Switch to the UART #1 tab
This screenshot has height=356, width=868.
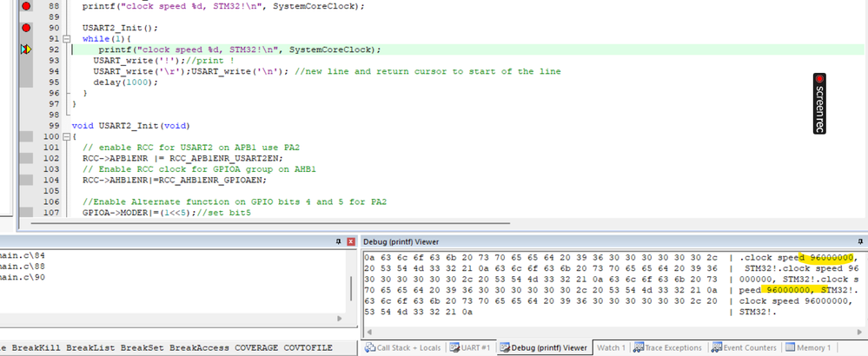click(x=471, y=347)
